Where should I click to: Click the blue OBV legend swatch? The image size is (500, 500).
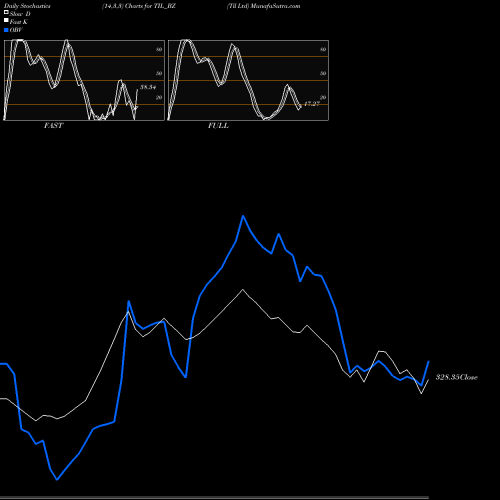pyautogui.click(x=6, y=30)
